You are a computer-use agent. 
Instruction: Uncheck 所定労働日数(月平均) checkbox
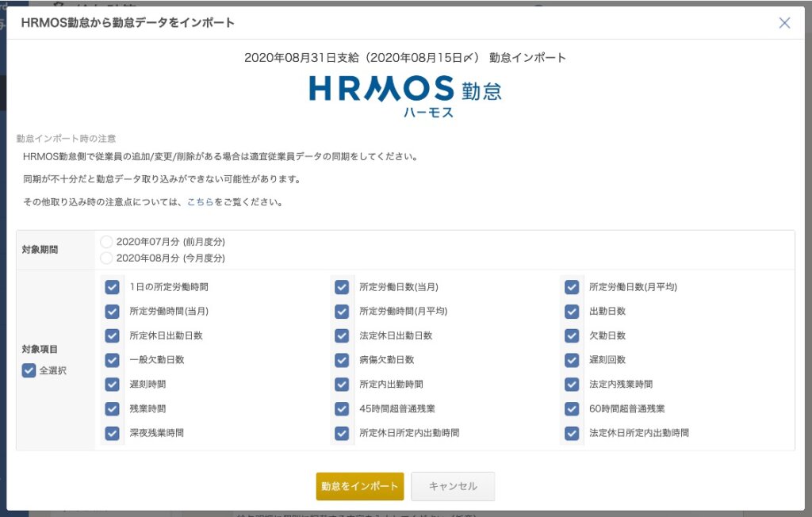pyautogui.click(x=572, y=287)
